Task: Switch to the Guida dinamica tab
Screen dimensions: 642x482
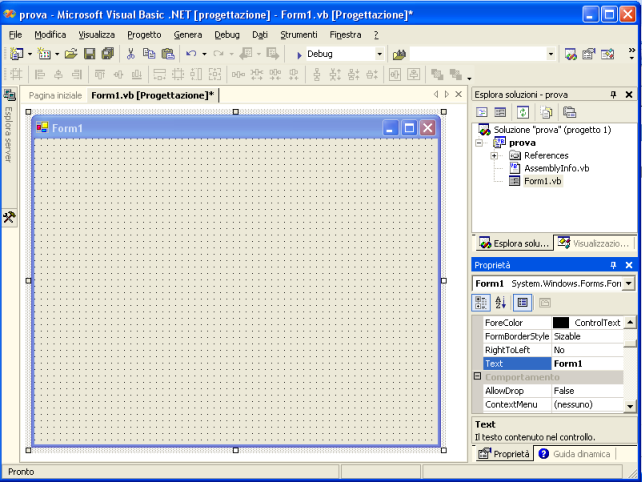Action: click(575, 454)
